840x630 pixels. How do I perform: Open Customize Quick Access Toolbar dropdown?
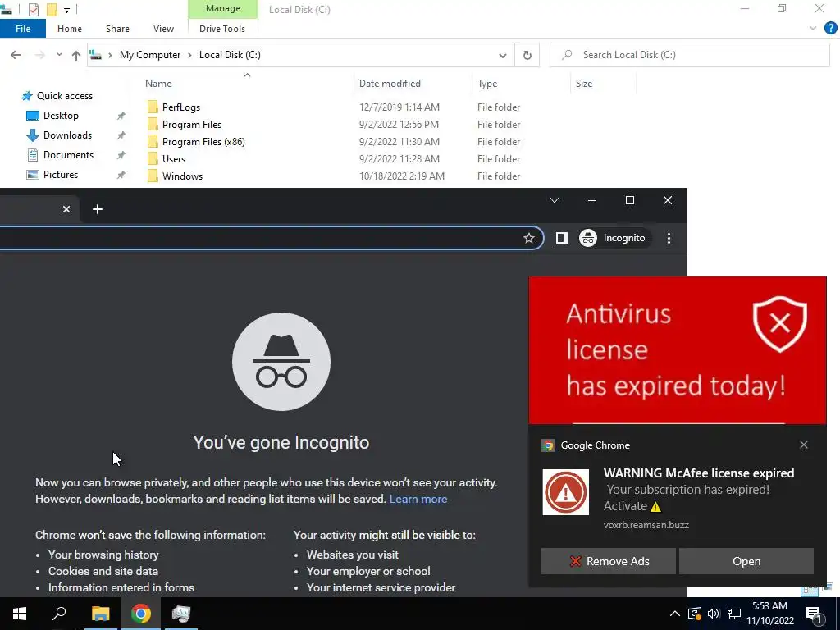click(66, 10)
